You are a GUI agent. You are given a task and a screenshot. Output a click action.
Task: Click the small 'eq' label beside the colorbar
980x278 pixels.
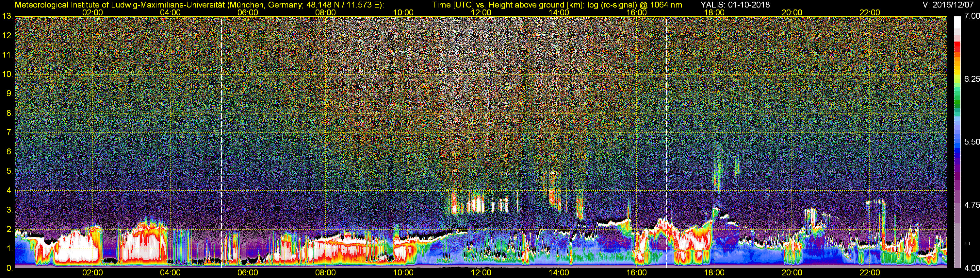click(x=968, y=243)
